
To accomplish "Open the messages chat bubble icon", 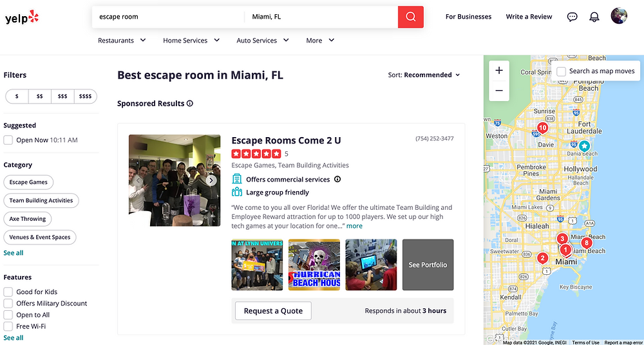I will (572, 17).
